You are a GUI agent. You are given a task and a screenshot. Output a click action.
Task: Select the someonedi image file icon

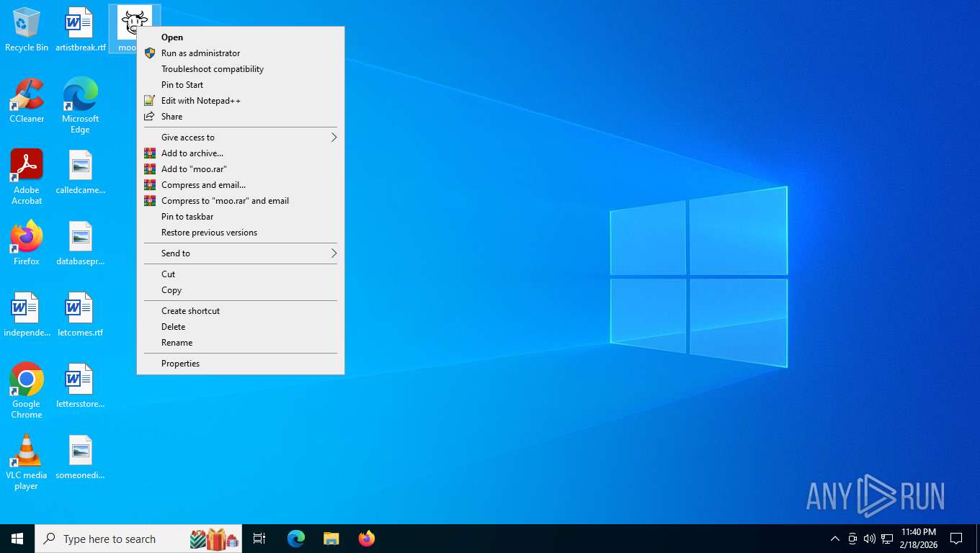pyautogui.click(x=80, y=457)
